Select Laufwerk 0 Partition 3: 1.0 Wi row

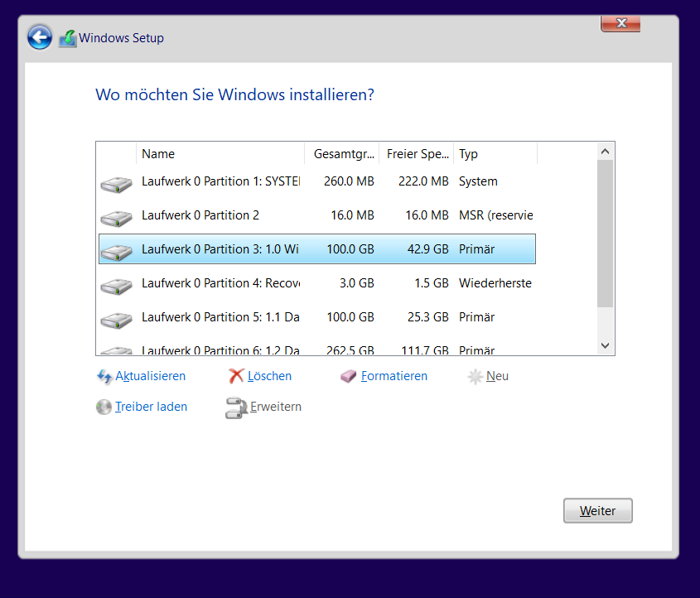click(317, 249)
